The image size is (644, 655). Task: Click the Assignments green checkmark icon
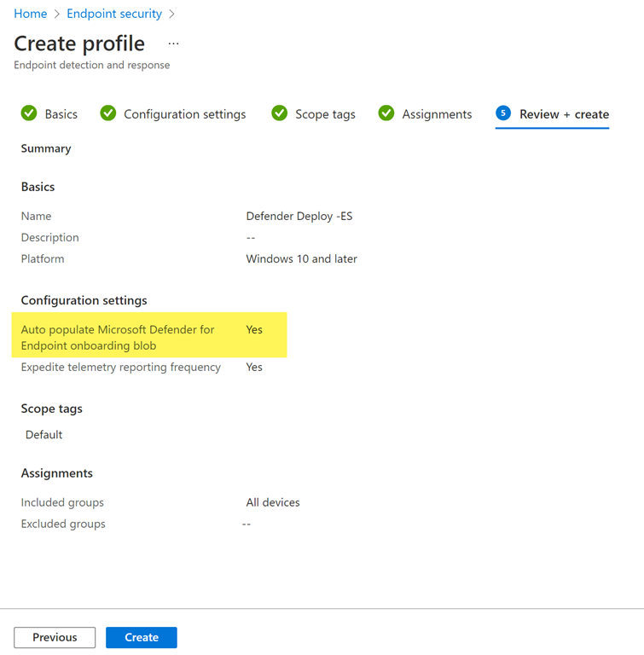pyautogui.click(x=386, y=113)
